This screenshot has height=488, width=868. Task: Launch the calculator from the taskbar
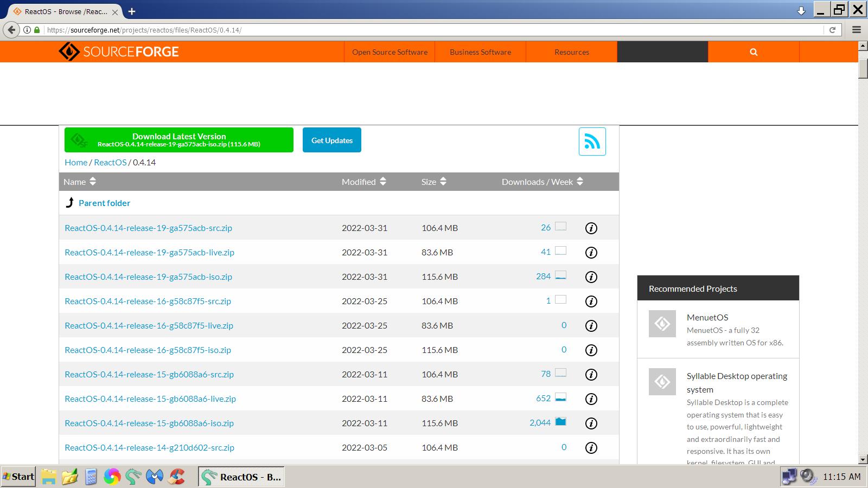[91, 477]
